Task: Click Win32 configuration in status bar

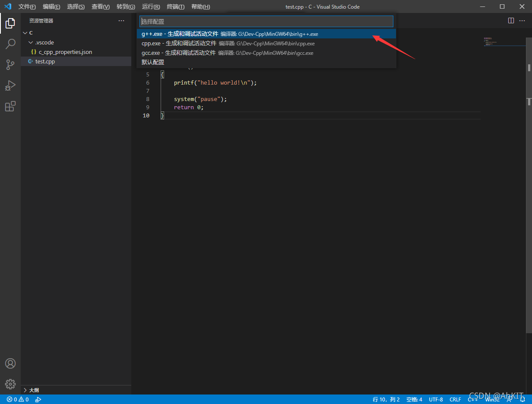Action: pos(492,399)
